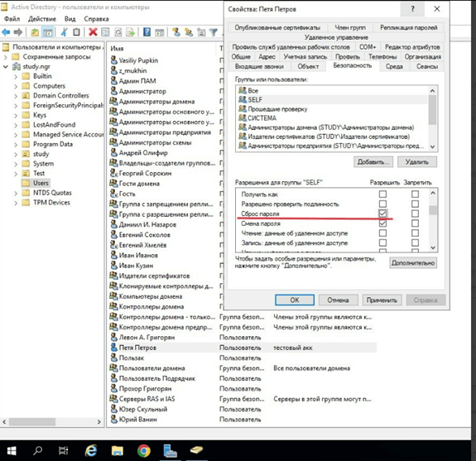Viewport: 476px width, 461px height.
Task: Click the Create new user icon
Action: coord(176,32)
